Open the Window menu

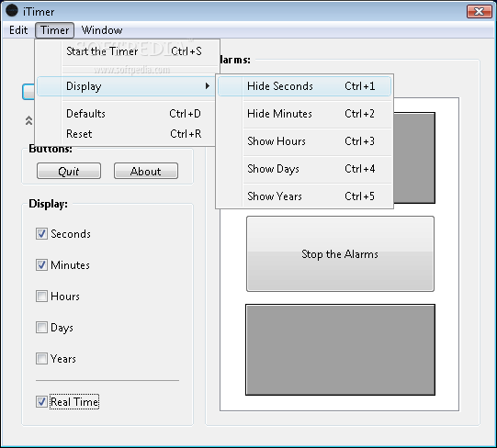point(102,30)
